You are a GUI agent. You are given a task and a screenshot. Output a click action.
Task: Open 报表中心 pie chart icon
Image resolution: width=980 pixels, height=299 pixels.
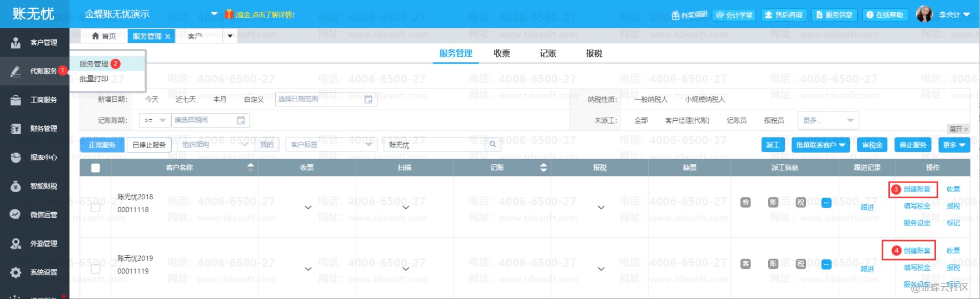point(16,158)
